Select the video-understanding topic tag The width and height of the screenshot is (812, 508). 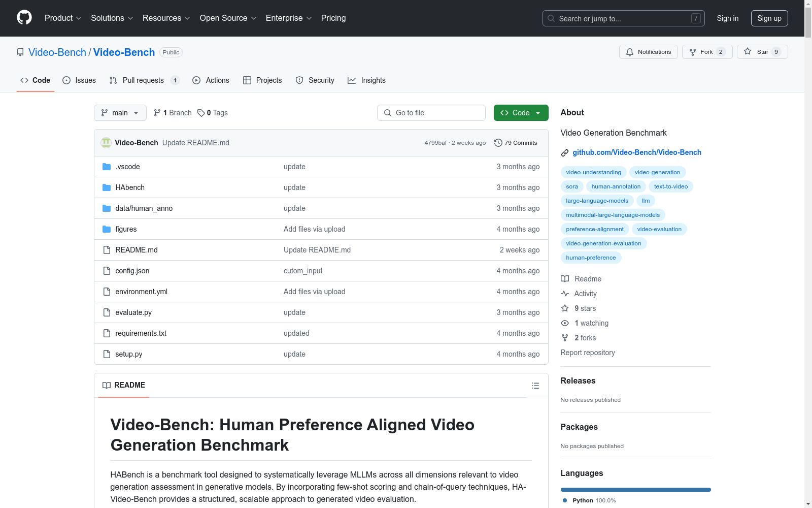[x=593, y=172]
